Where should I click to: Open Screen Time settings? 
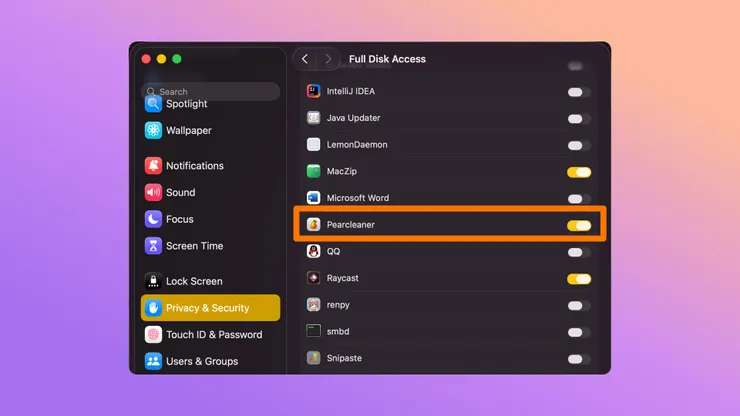click(x=210, y=246)
